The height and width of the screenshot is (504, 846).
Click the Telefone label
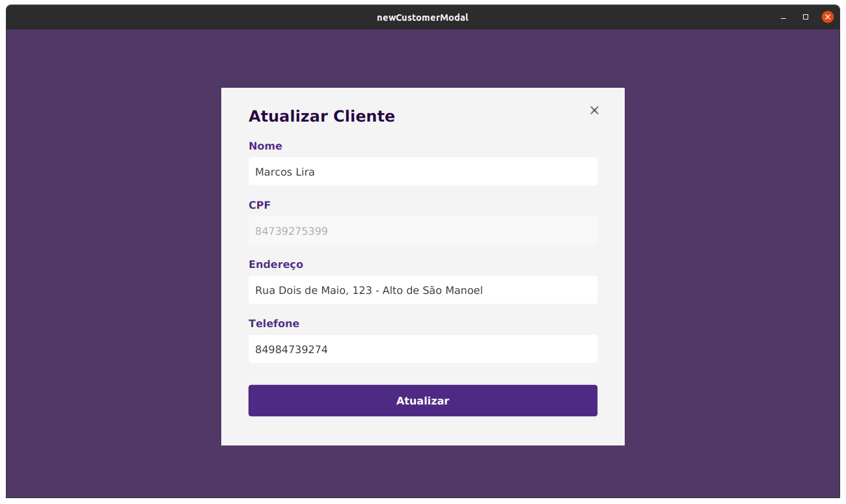tap(274, 323)
